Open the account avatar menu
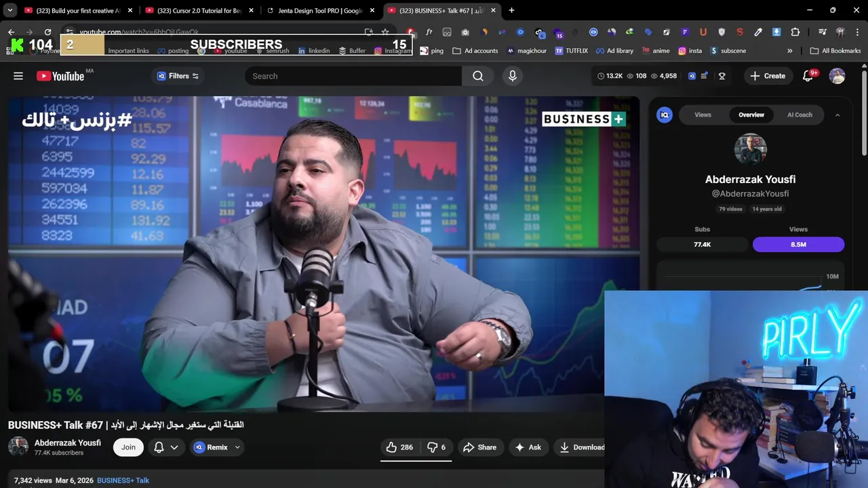The image size is (868, 488). (837, 76)
